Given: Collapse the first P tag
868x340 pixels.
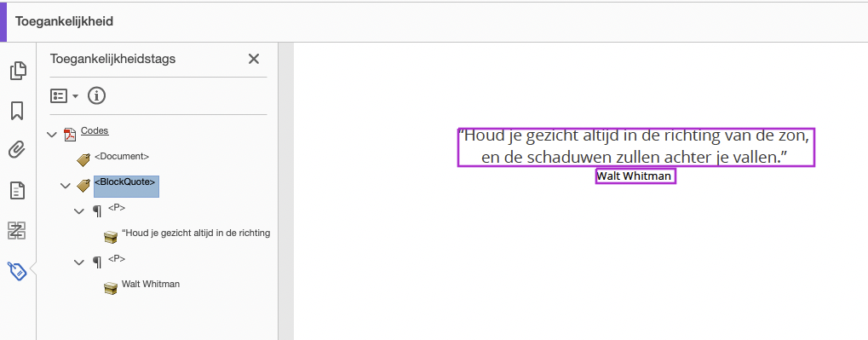Looking at the screenshot, I should 79,211.
